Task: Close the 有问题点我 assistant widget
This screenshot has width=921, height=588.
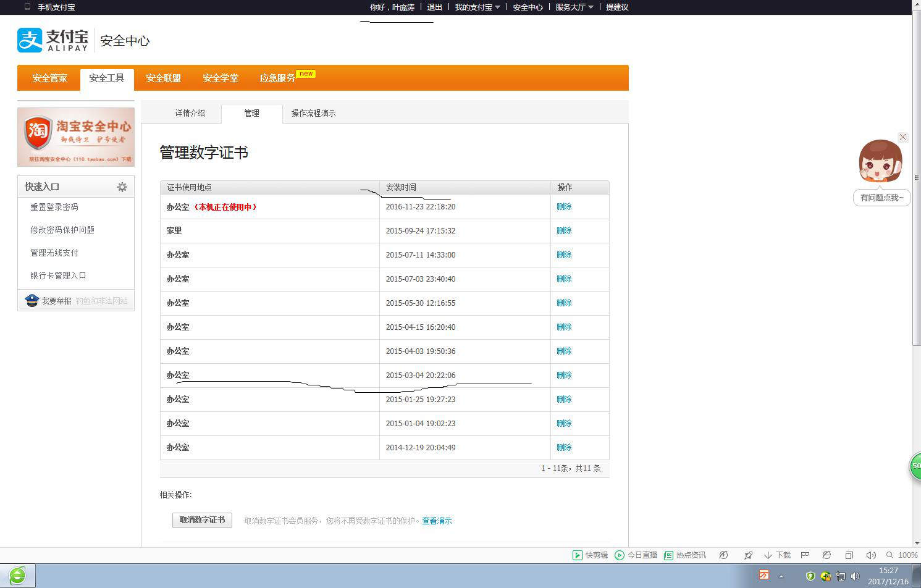Action: pos(903,137)
